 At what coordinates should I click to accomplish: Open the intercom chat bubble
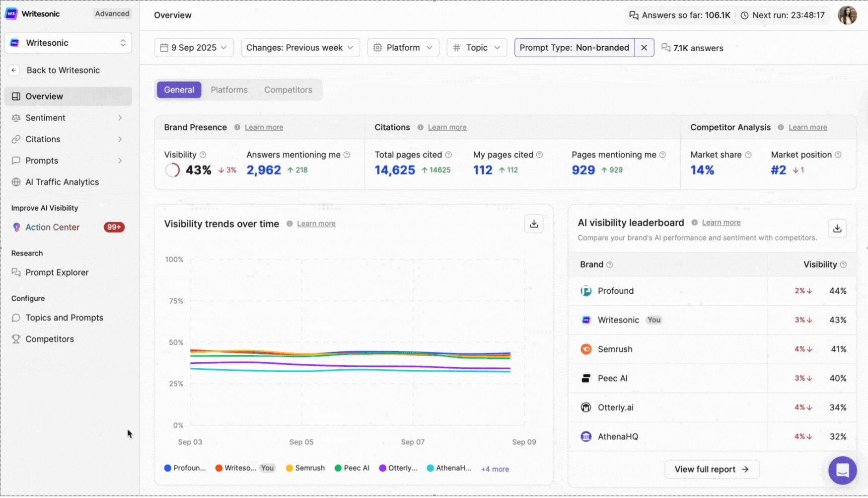coord(842,470)
